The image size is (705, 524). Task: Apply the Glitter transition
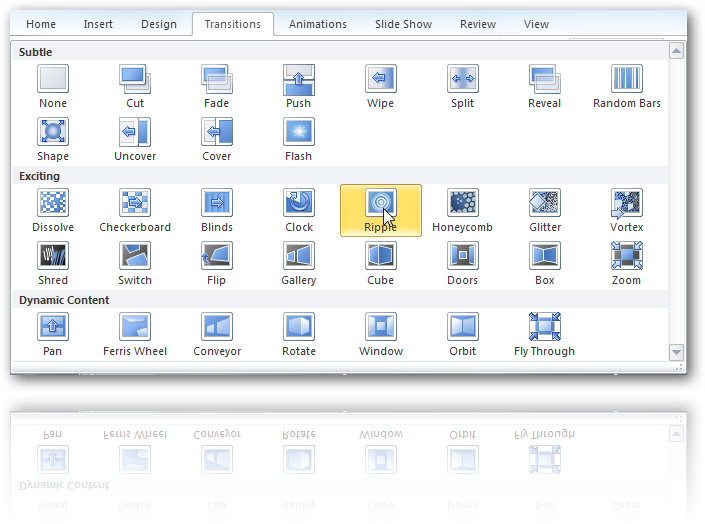(544, 210)
